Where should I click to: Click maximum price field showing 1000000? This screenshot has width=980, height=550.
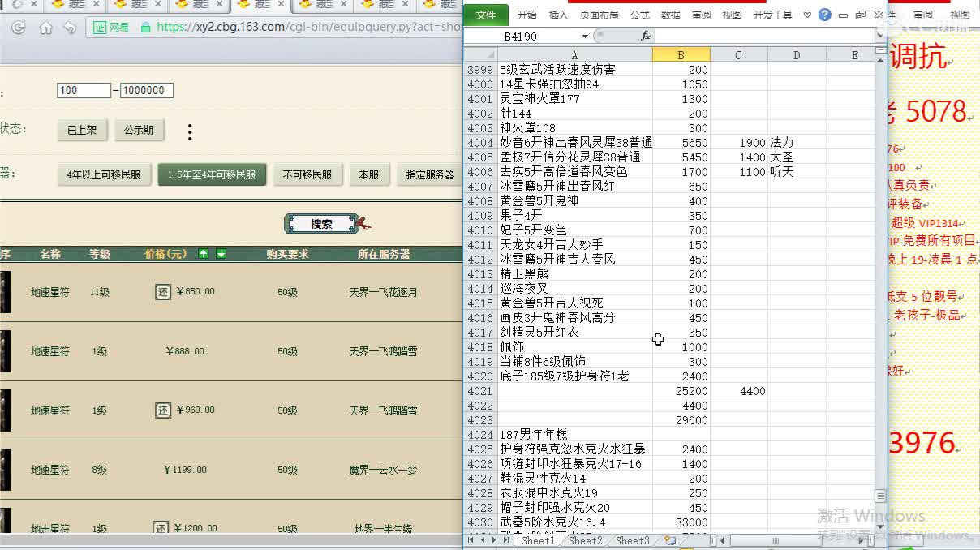(x=147, y=90)
